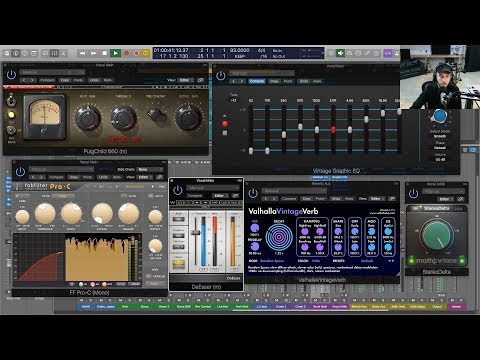Screen dimensions: 480x360
Task: Bypass ValhallaVintageVerb with its power button
Action: (x=253, y=193)
